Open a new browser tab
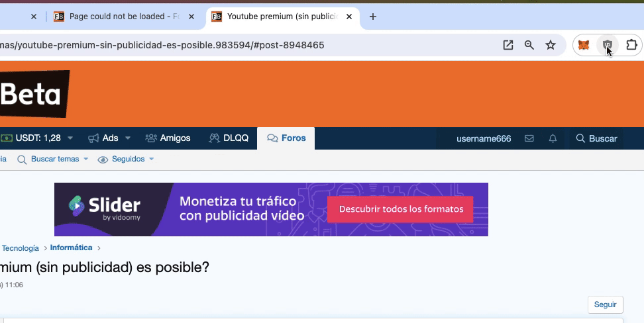This screenshot has width=644, height=323. 372,17
